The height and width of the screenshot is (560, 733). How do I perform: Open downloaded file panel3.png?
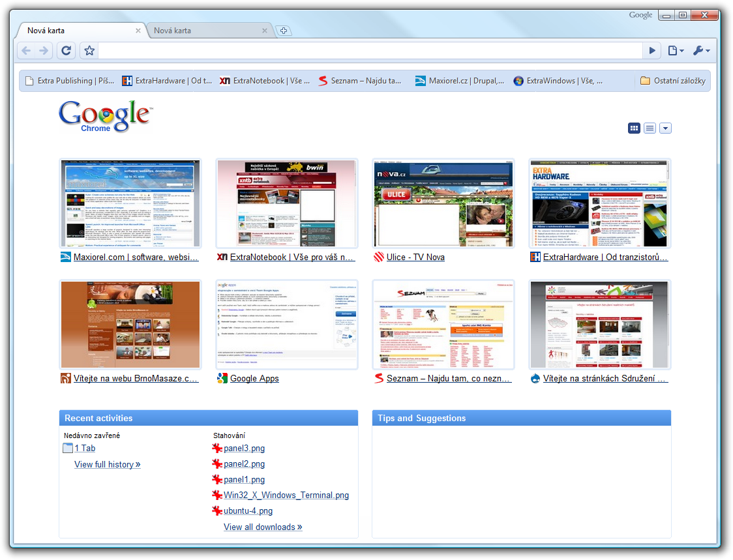click(244, 449)
